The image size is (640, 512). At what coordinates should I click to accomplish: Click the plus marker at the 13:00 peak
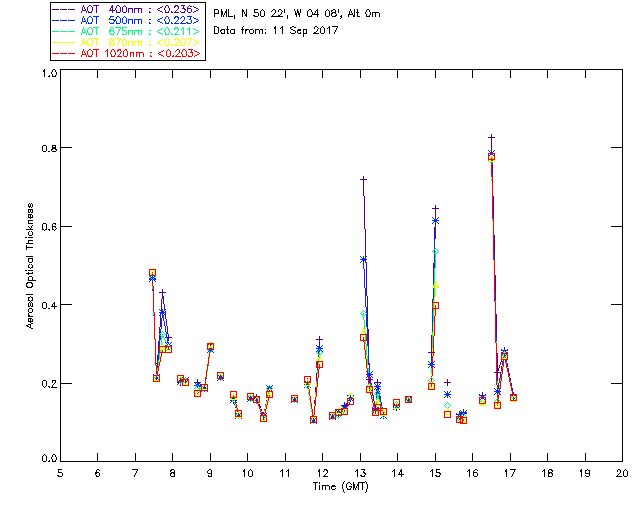(x=364, y=179)
